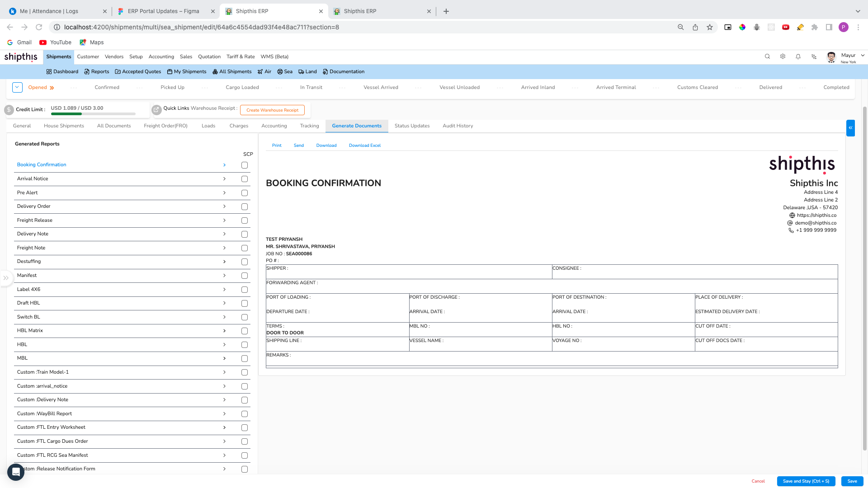868x488 pixels.
Task: Open the Land shipments view
Action: click(x=307, y=71)
